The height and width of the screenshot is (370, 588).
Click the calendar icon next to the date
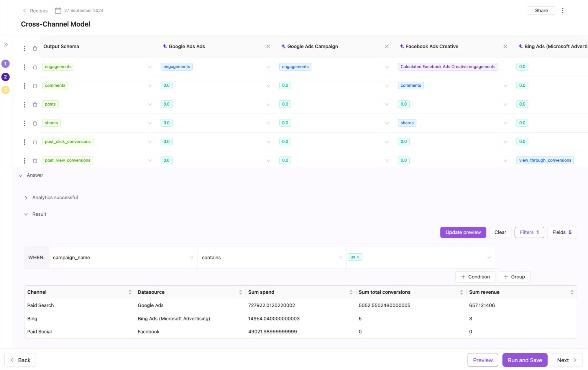tap(58, 11)
